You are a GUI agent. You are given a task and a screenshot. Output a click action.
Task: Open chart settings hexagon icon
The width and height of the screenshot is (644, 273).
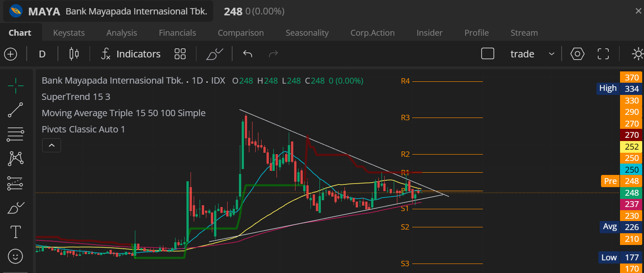pyautogui.click(x=577, y=54)
